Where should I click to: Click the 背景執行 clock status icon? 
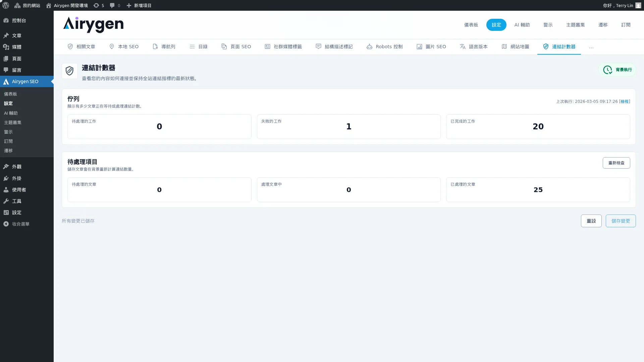click(x=607, y=70)
